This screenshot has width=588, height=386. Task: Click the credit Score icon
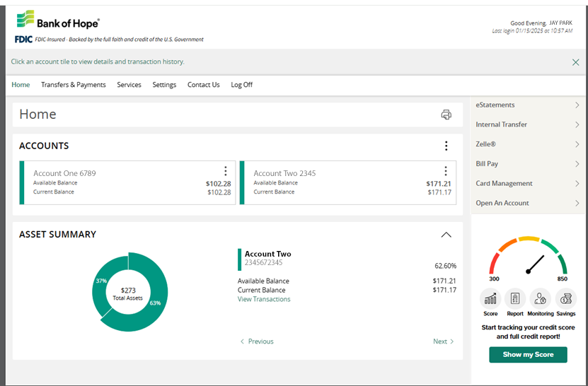[490, 298]
